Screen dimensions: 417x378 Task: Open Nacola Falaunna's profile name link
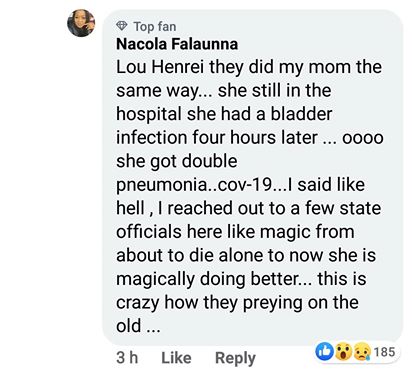[177, 44]
